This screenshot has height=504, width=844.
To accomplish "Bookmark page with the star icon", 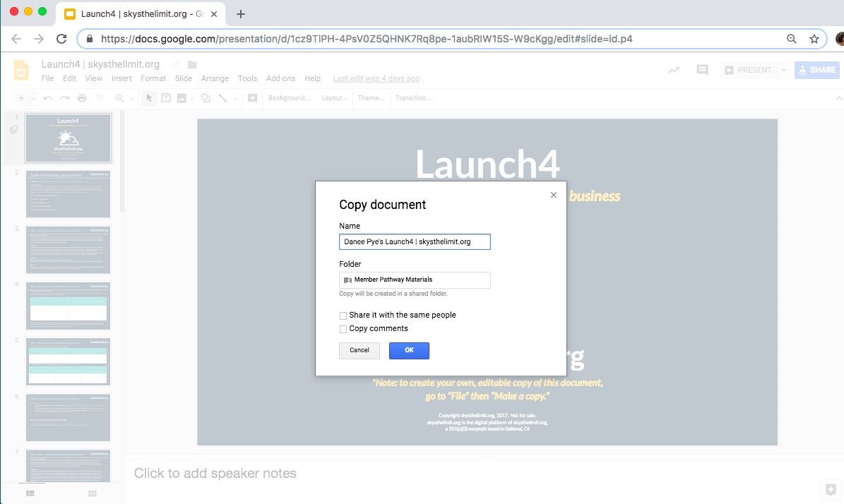I will (814, 39).
